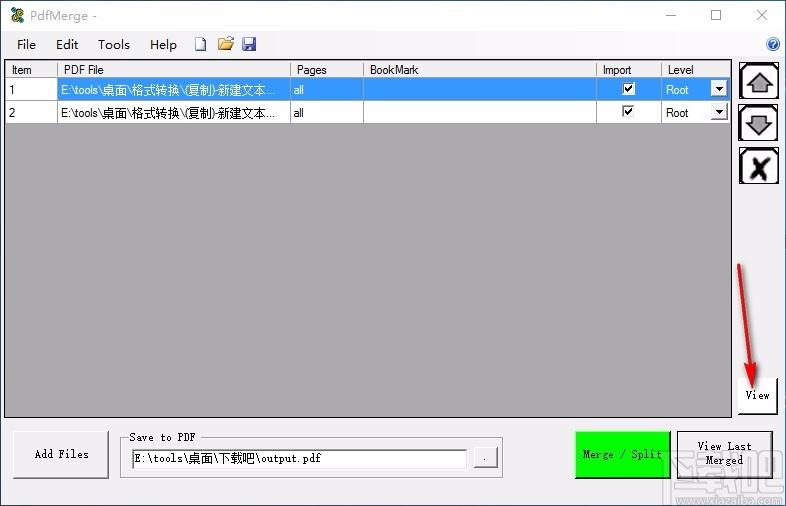The width and height of the screenshot is (786, 506).
Task: Uncheck Import checkbox for item 2
Action: point(628,111)
